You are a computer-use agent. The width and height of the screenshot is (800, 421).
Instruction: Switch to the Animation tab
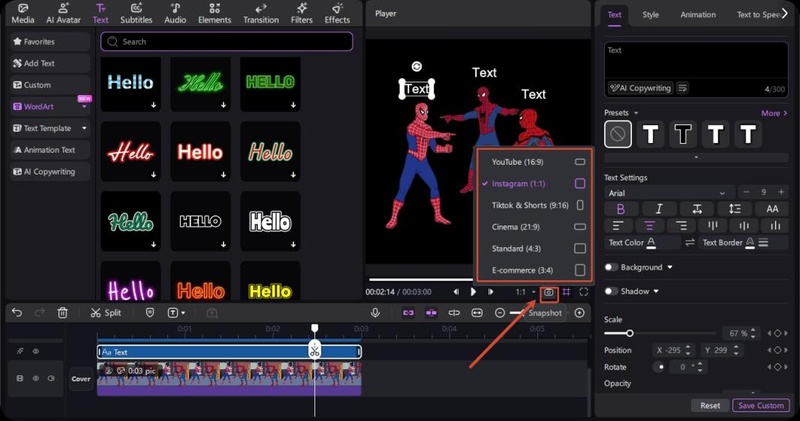[698, 15]
